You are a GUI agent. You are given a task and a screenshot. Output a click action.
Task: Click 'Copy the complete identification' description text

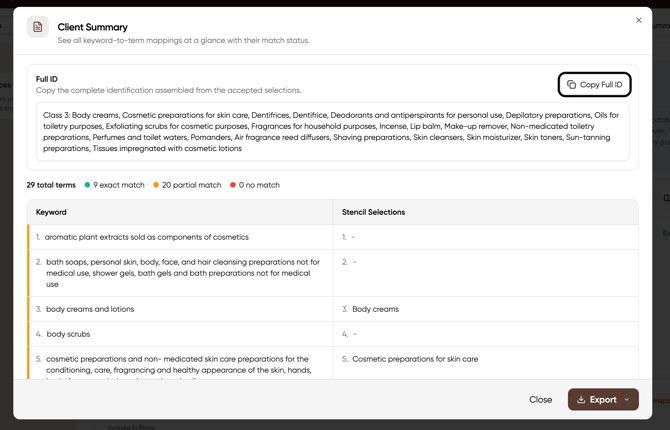(169, 90)
